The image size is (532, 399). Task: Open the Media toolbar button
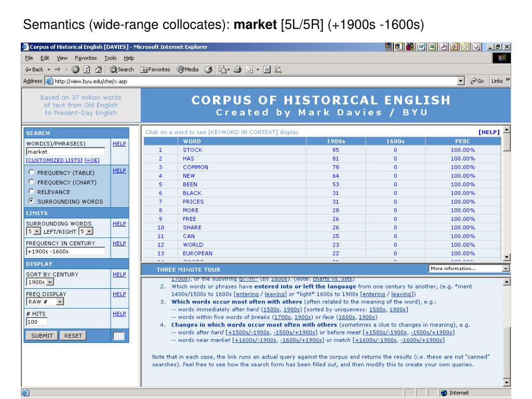187,70
